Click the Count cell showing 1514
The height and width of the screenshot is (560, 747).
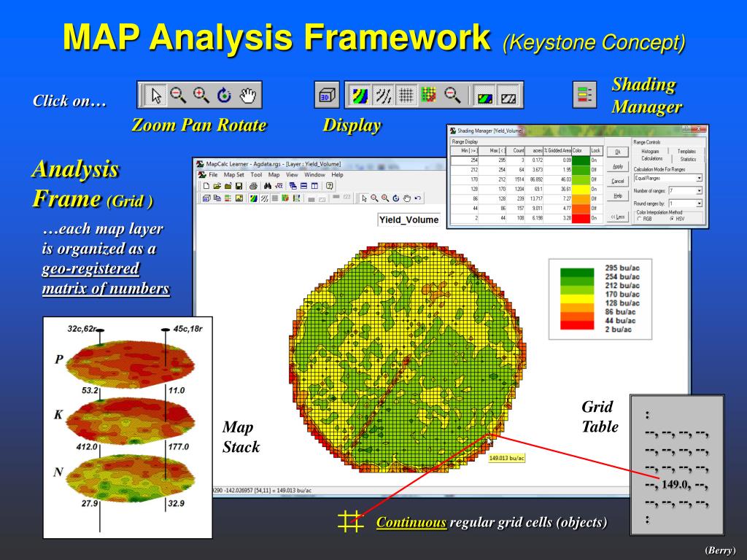[516, 179]
